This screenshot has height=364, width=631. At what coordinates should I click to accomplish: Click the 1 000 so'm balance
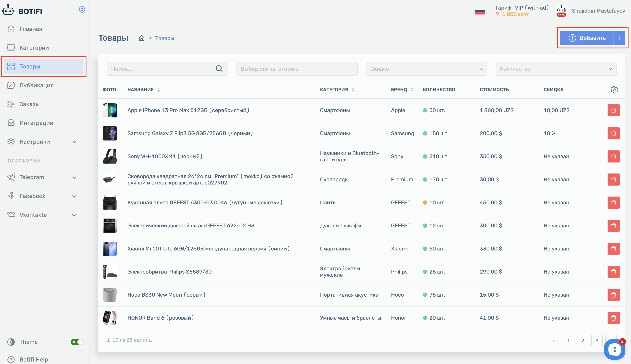pyautogui.click(x=512, y=14)
